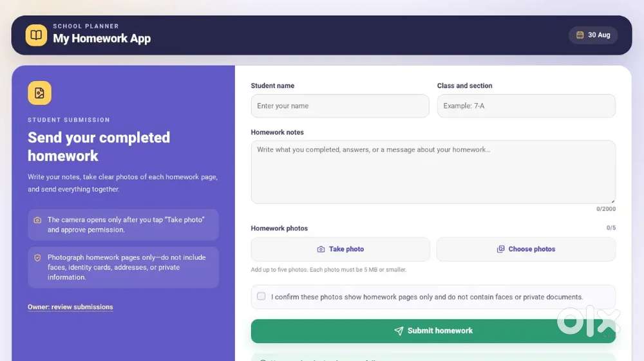Open the Owner: review submissions link
644x361 pixels.
(70, 307)
